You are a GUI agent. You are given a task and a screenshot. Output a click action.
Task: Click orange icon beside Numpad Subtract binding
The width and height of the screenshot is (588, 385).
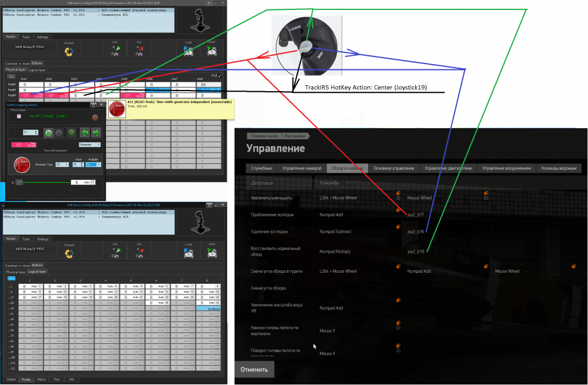[x=398, y=227]
